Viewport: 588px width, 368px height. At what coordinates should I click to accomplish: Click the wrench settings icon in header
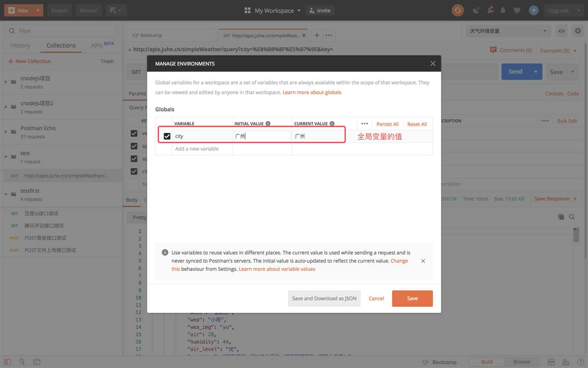(x=490, y=10)
